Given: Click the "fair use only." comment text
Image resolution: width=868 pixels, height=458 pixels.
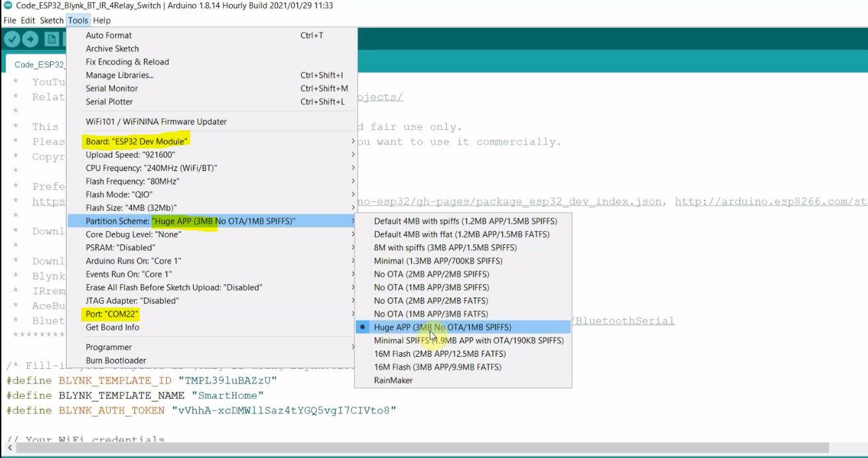Looking at the screenshot, I should point(416,126).
